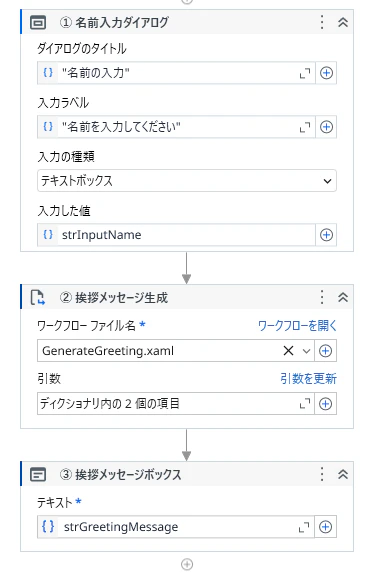Screen dimensions: 379x580
Task: Collapse the ③ 挨拶メッセージボックス activity
Action: tap(343, 474)
